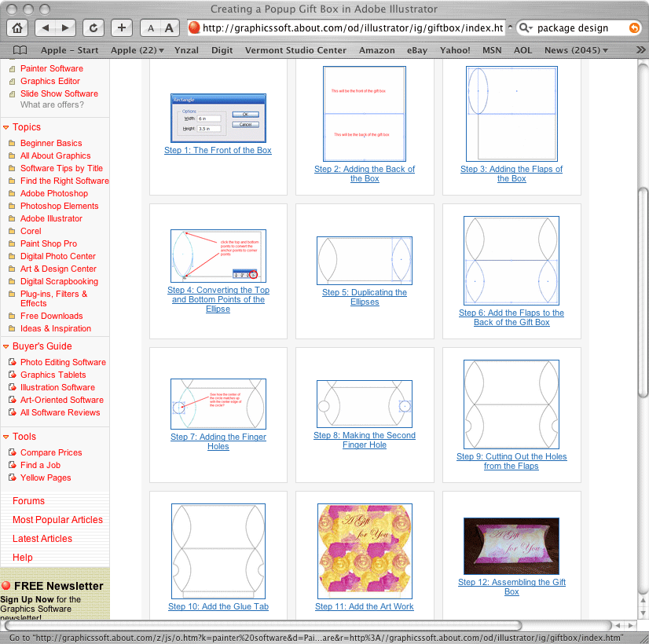
Task: Open Step 4: Converting the Top link
Action: point(218,299)
